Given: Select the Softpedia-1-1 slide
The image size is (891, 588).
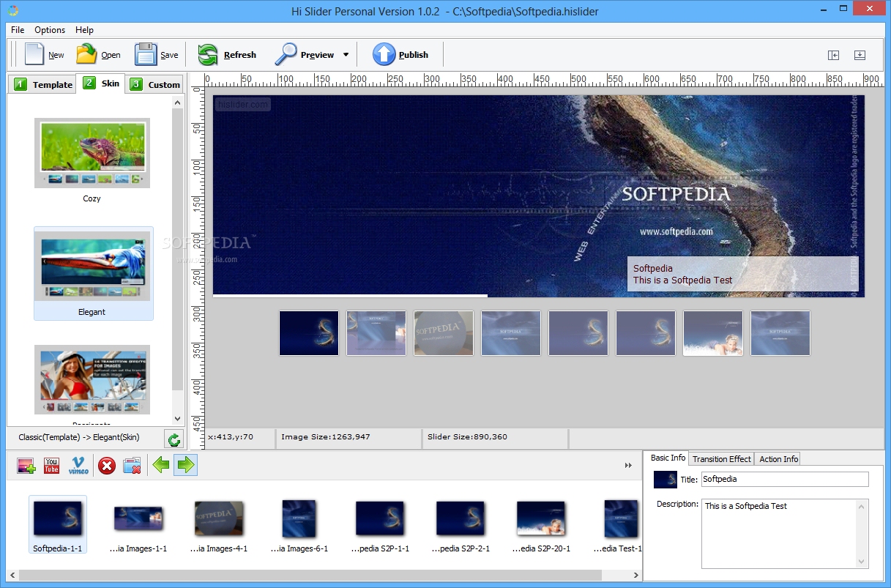Looking at the screenshot, I should [x=58, y=524].
